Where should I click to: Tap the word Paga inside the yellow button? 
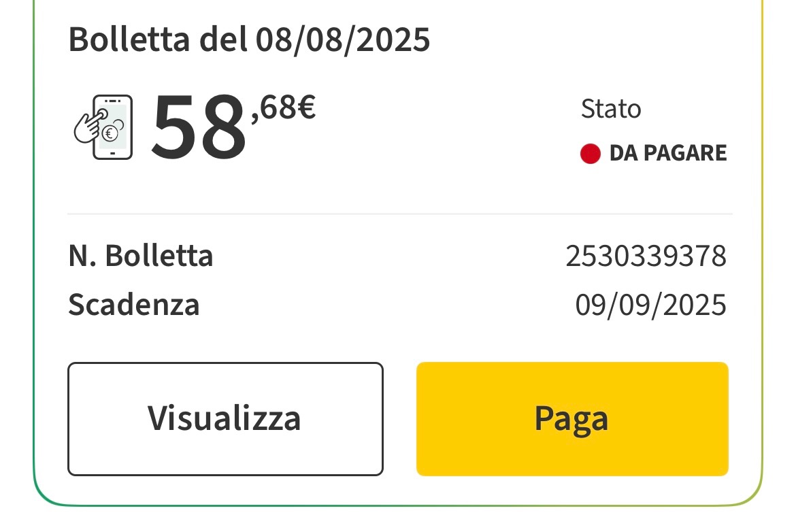(x=571, y=420)
